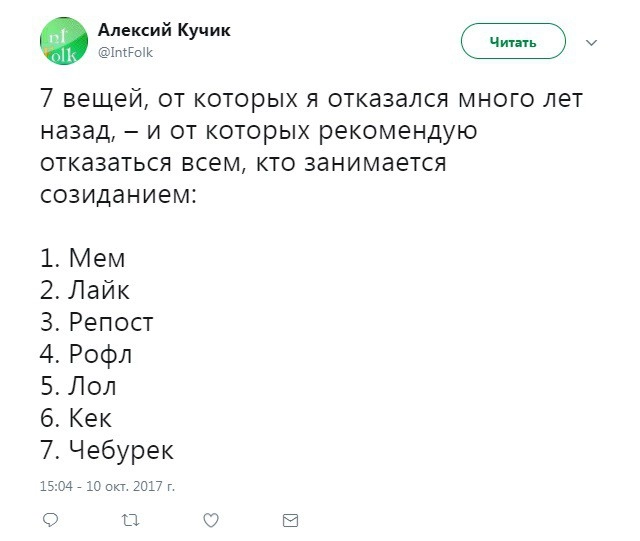Image resolution: width=640 pixels, height=541 pixels.
Task: Click list item '5. Лол'
Action: [79, 386]
